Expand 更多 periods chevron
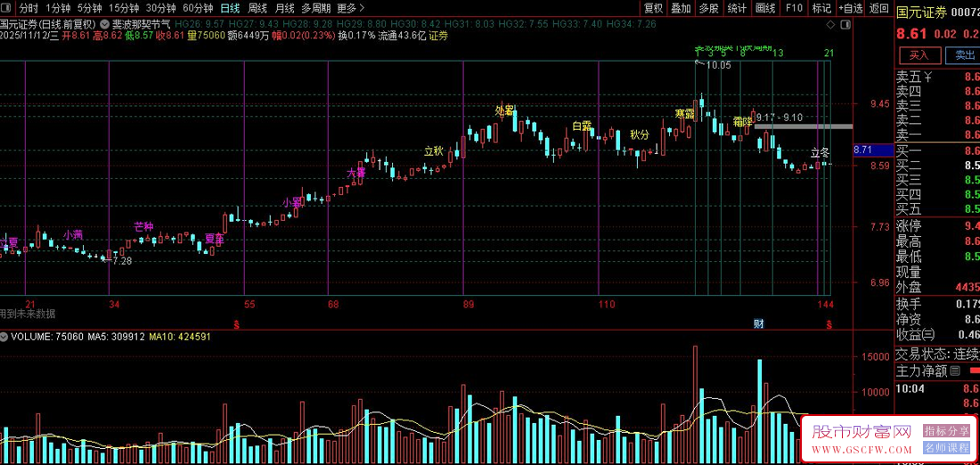The height and width of the screenshot is (465, 980). pyautogui.click(x=363, y=9)
